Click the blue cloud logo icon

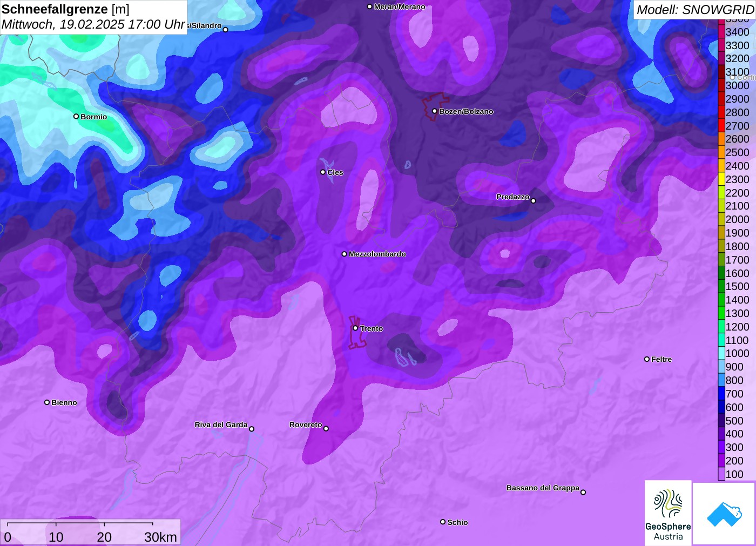724,514
